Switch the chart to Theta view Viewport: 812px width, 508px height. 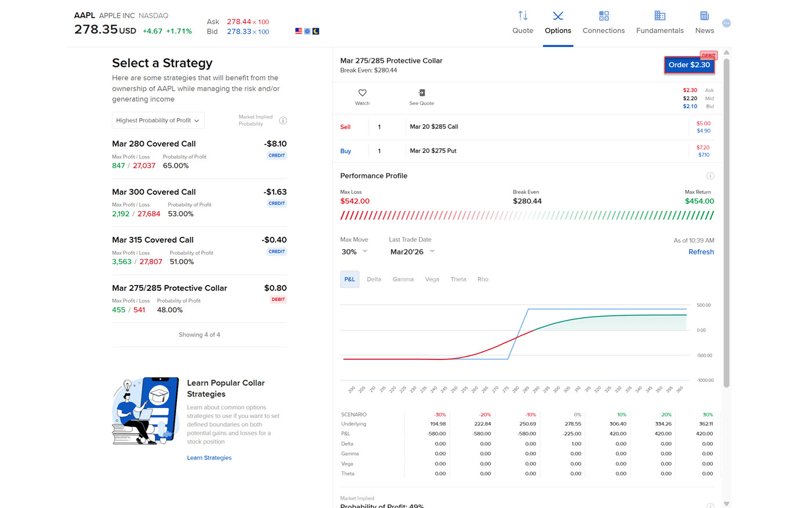pos(458,279)
